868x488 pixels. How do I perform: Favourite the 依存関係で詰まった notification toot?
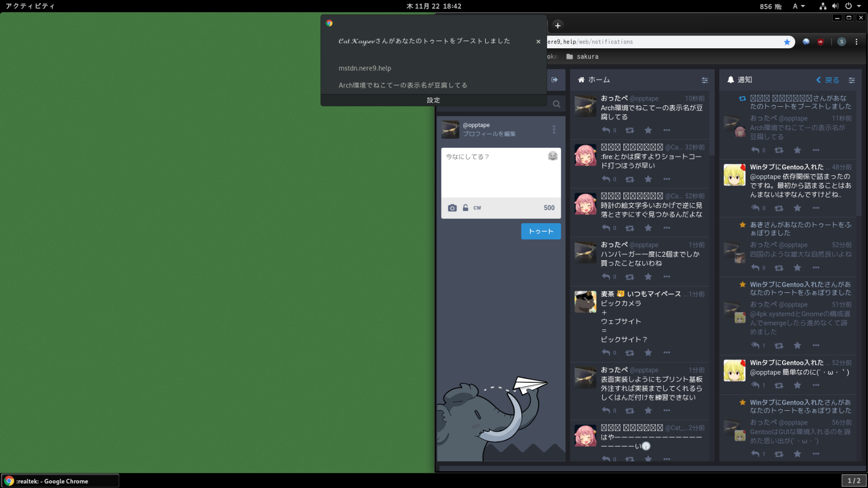(x=797, y=208)
